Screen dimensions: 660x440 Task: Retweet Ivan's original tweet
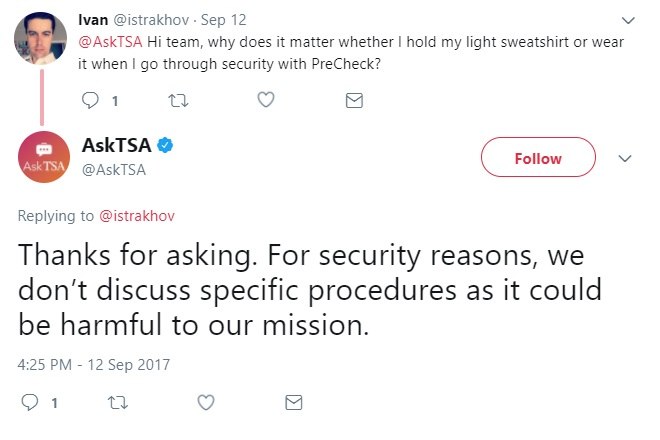click(178, 100)
